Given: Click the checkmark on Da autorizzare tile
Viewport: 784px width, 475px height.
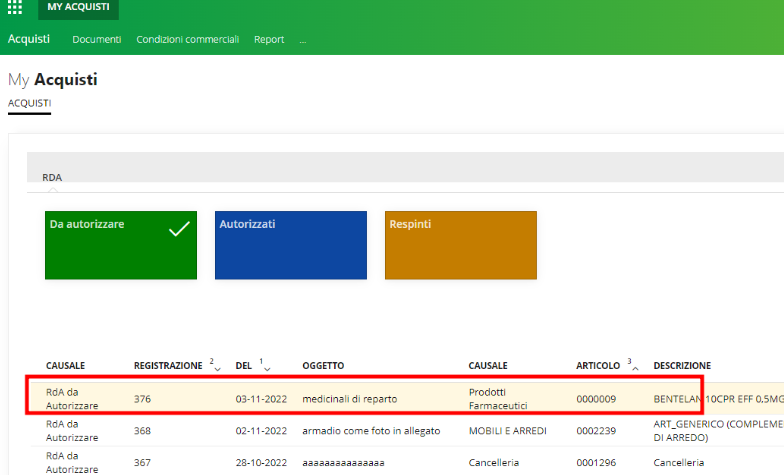Looking at the screenshot, I should tap(179, 229).
